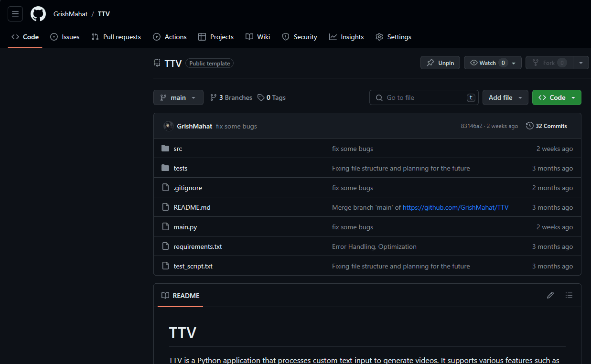Open the Pull requests tab
Viewport: 591px width, 364px height.
(x=116, y=37)
